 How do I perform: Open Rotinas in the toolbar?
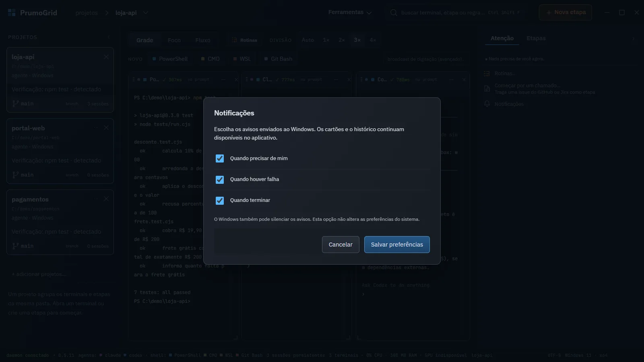[244, 40]
